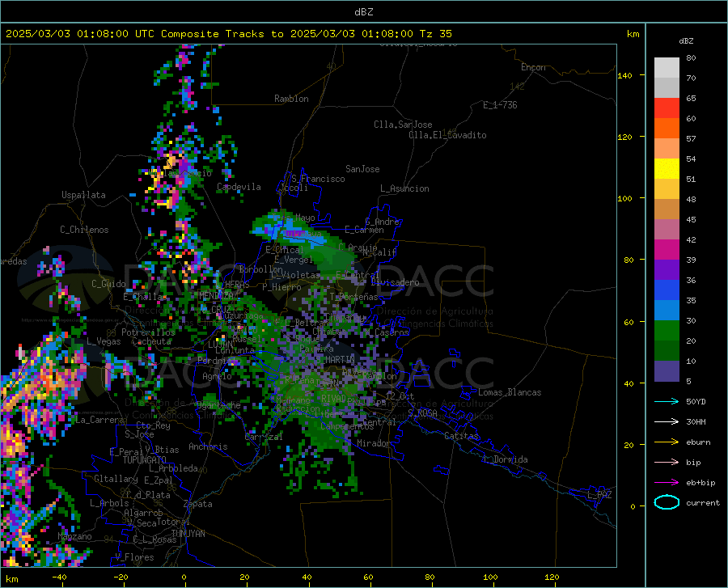Select the slate 5-10 dBZ legend band
The width and height of the screenshot is (728, 588).
667,370
